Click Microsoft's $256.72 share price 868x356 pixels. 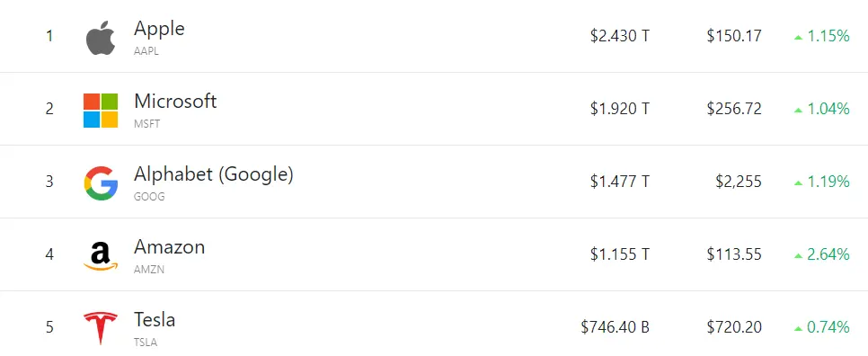tap(734, 109)
